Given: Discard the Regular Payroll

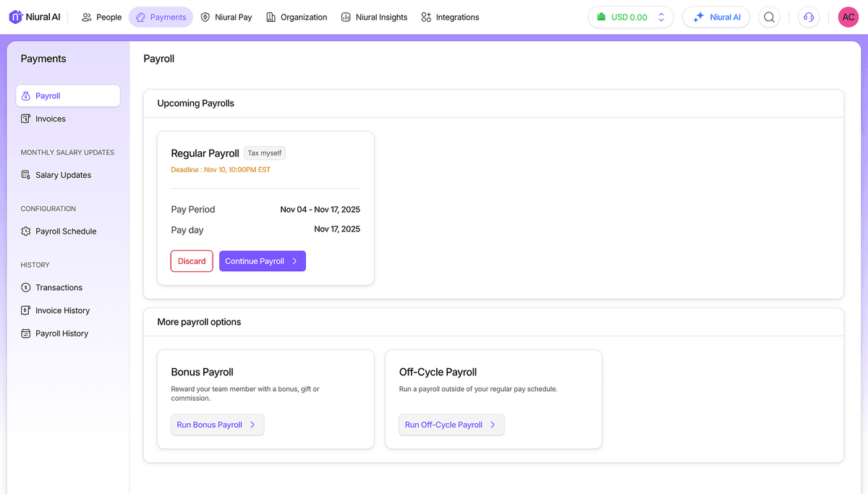Looking at the screenshot, I should pos(191,261).
